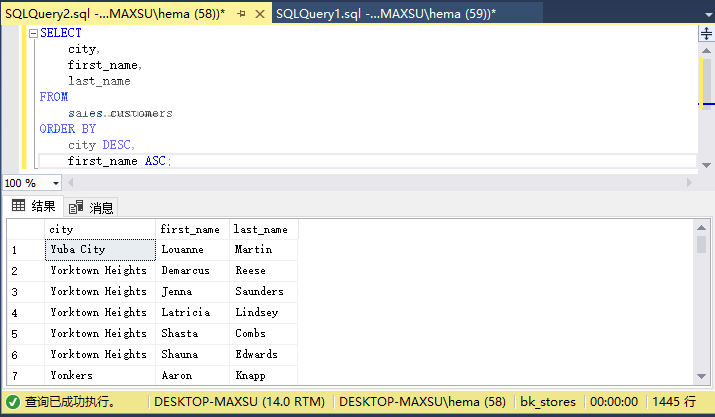Select row header 1
715x417 pixels.
click(x=26, y=250)
